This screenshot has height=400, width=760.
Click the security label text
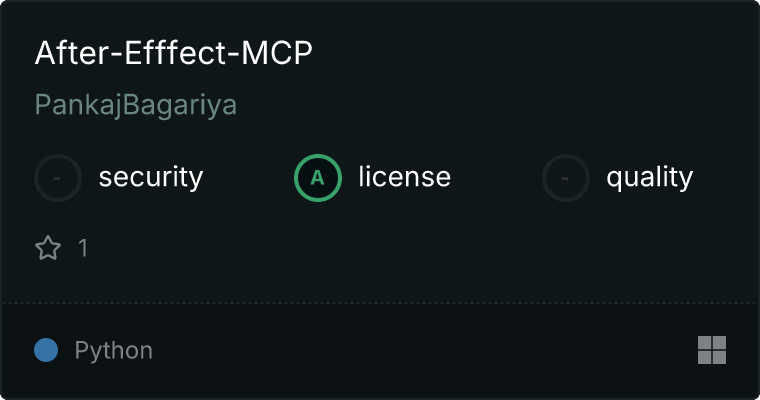click(151, 177)
